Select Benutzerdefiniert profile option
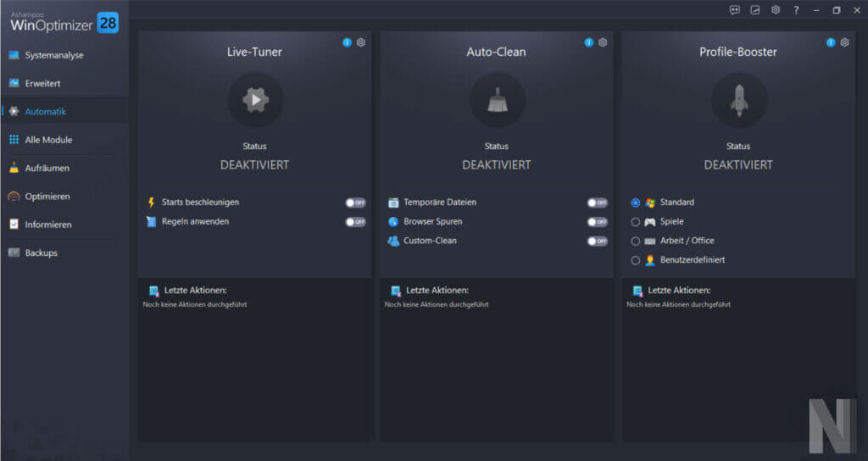 tap(636, 260)
